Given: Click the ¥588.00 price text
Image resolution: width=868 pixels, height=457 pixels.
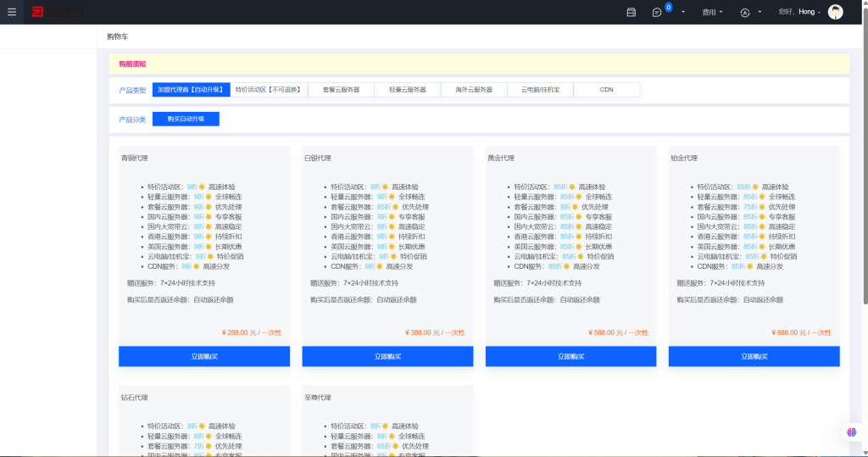Looking at the screenshot, I should (618, 333).
